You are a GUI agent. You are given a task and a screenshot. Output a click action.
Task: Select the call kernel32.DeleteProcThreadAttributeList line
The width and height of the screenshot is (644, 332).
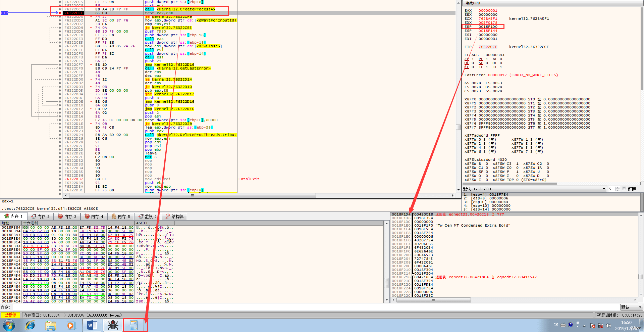tap(191, 135)
